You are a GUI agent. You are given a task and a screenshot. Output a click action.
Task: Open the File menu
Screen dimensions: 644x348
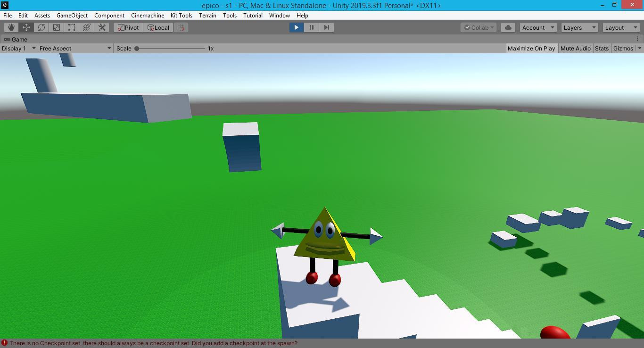click(x=8, y=15)
